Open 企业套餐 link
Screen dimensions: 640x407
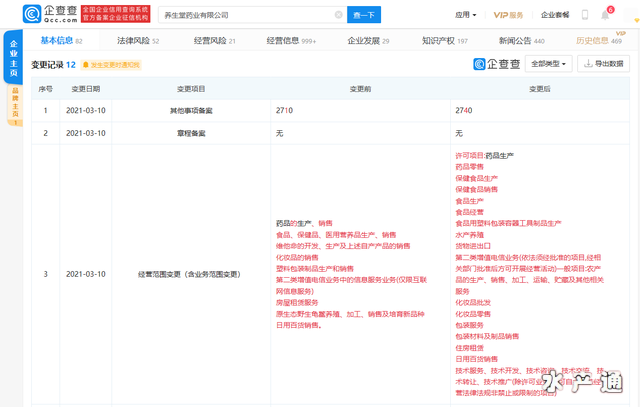click(x=555, y=15)
